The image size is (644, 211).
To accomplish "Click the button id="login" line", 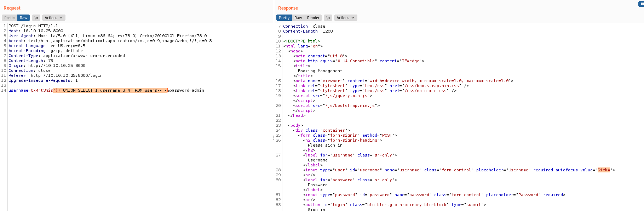I will click(x=395, y=205).
